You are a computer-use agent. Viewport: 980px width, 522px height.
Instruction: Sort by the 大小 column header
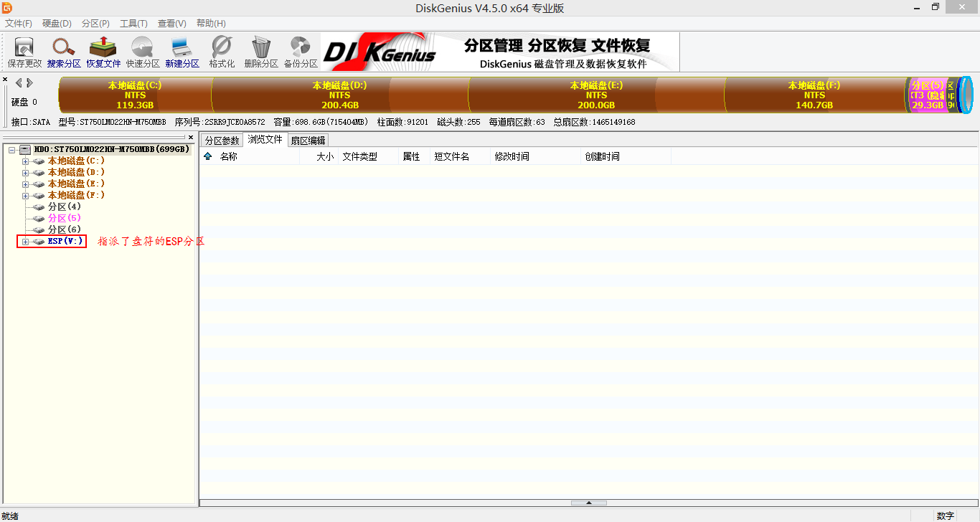pos(319,156)
